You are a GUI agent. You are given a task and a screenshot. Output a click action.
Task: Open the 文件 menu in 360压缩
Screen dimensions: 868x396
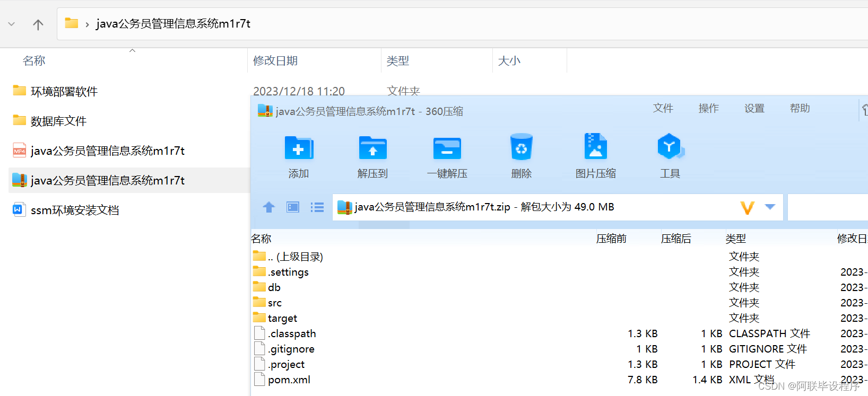pyautogui.click(x=663, y=108)
